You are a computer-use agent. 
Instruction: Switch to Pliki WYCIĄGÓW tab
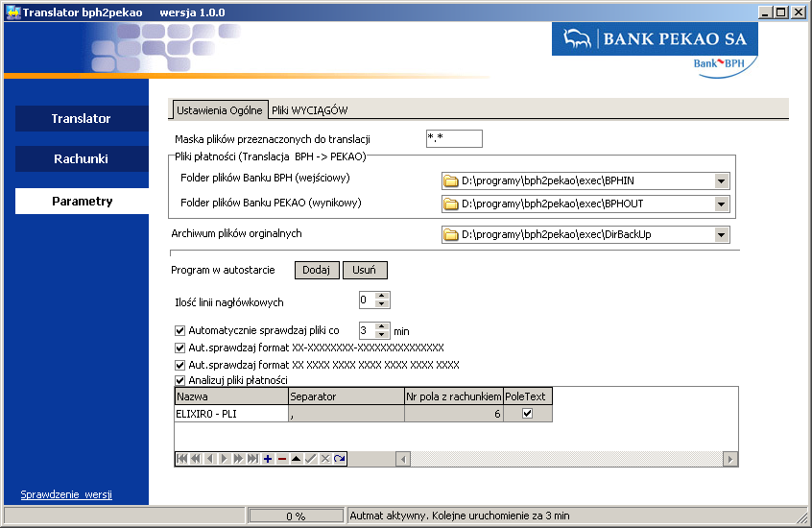point(310,110)
